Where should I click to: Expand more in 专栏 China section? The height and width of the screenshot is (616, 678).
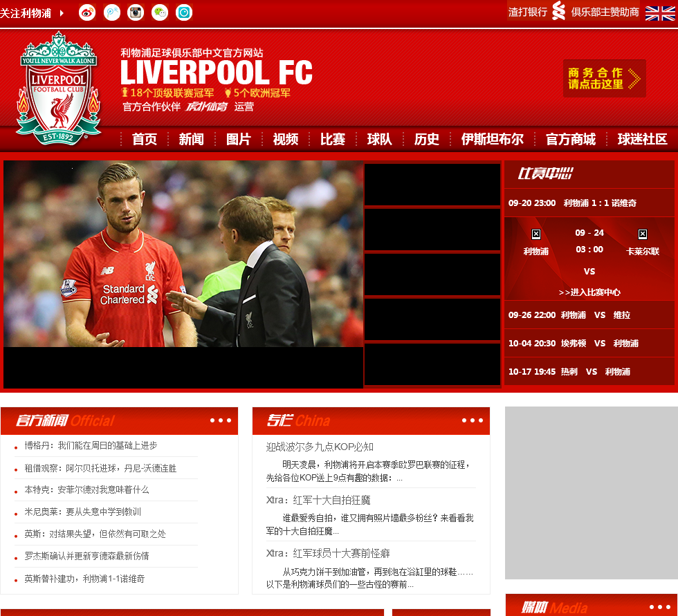pyautogui.click(x=472, y=420)
